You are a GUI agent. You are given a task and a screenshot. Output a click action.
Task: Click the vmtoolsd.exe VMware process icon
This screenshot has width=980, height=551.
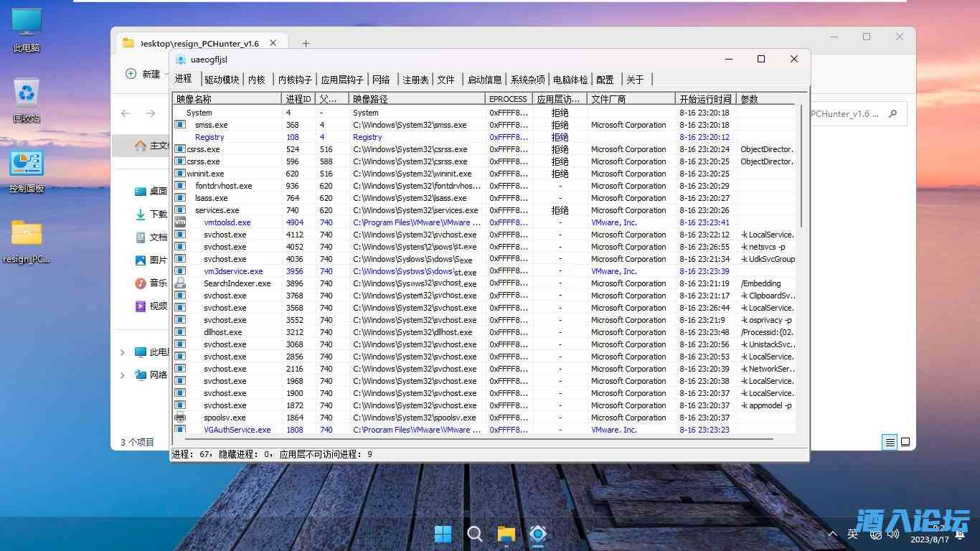coord(180,222)
